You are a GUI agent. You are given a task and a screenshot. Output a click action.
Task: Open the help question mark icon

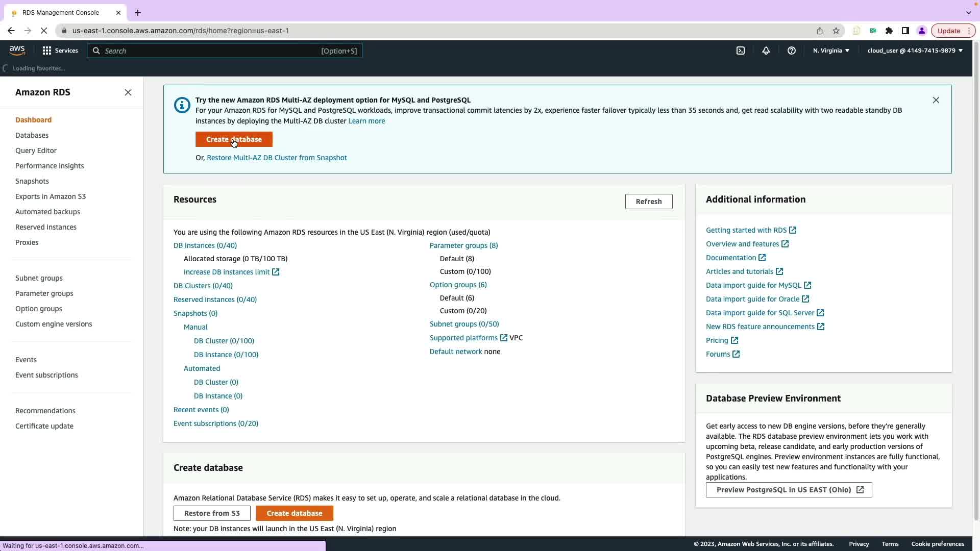tap(791, 51)
